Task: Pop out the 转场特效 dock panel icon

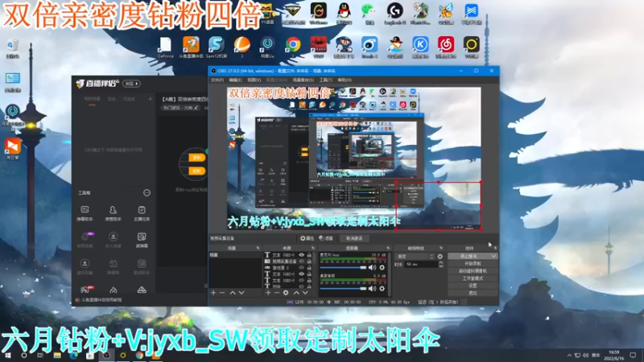Action: [x=441, y=248]
